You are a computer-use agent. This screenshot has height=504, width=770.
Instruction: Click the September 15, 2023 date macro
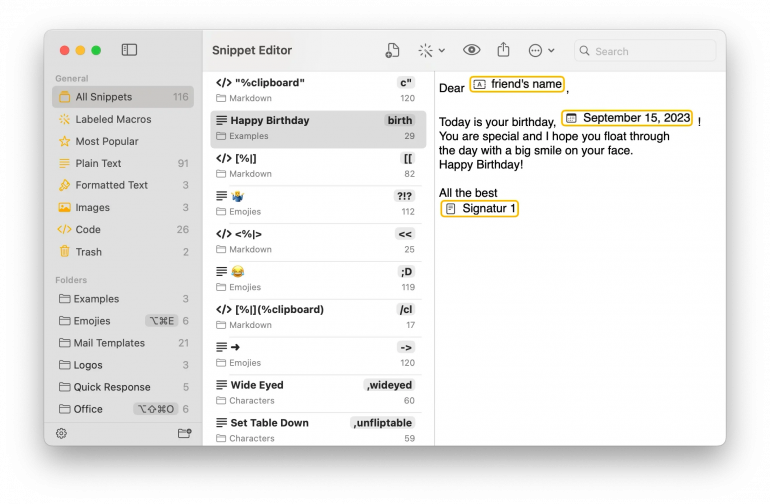(x=627, y=118)
